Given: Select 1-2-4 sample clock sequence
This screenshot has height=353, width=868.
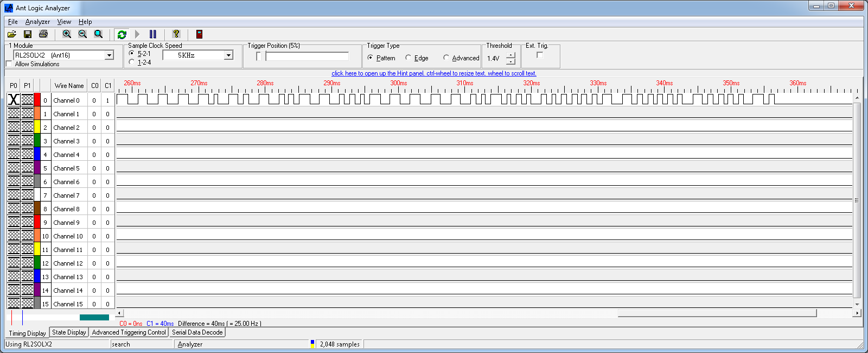Looking at the screenshot, I should (x=132, y=62).
